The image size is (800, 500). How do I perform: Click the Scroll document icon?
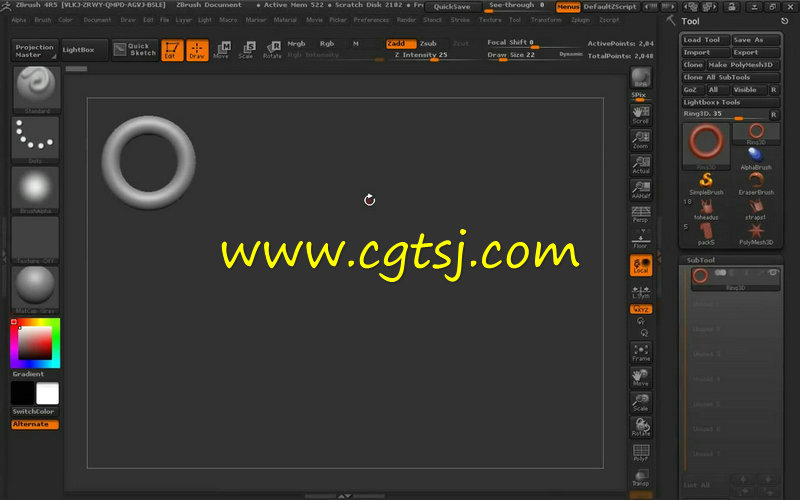[641, 115]
